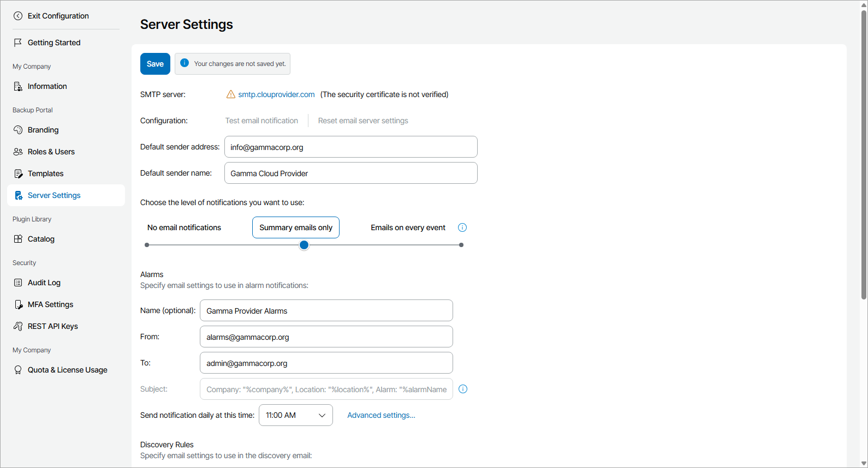The image size is (868, 468).
Task: Open Advanced settings for alarms
Action: pyautogui.click(x=381, y=415)
